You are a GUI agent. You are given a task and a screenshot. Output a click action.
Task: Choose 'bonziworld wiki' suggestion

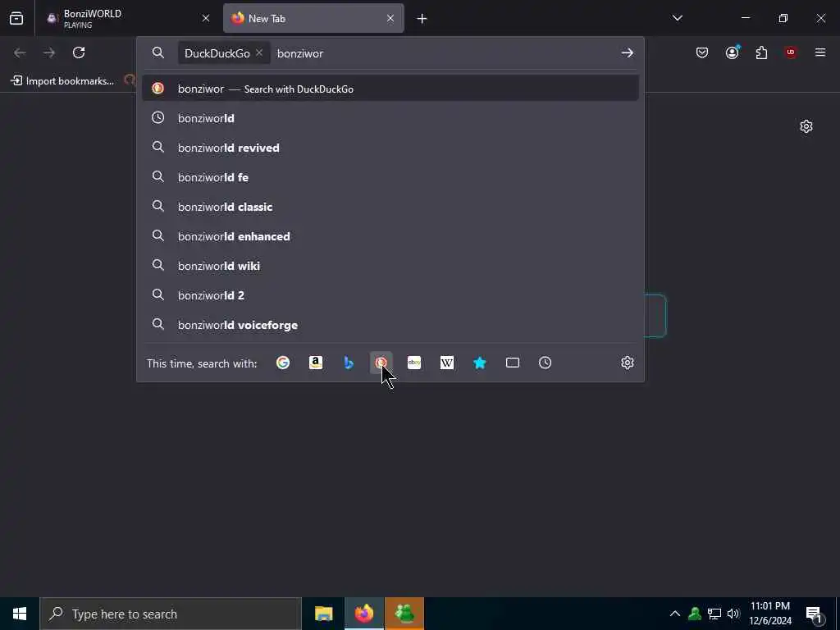tap(390, 266)
